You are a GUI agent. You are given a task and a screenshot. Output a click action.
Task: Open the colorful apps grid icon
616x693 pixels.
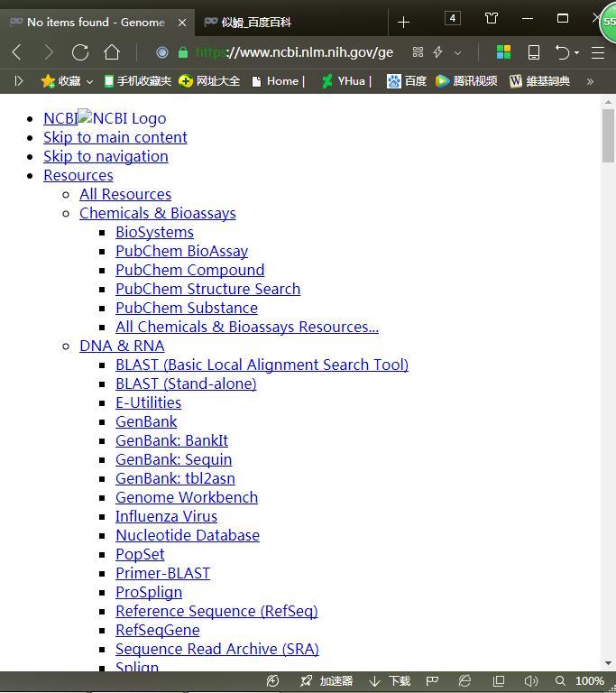tap(503, 52)
